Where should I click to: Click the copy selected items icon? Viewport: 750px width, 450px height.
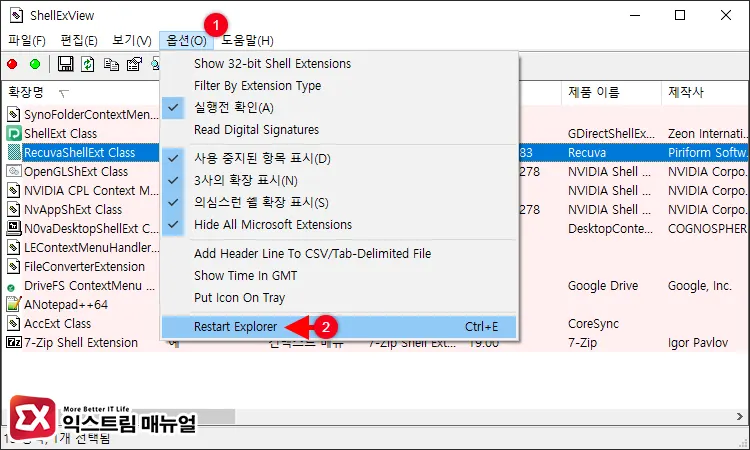tap(110, 64)
